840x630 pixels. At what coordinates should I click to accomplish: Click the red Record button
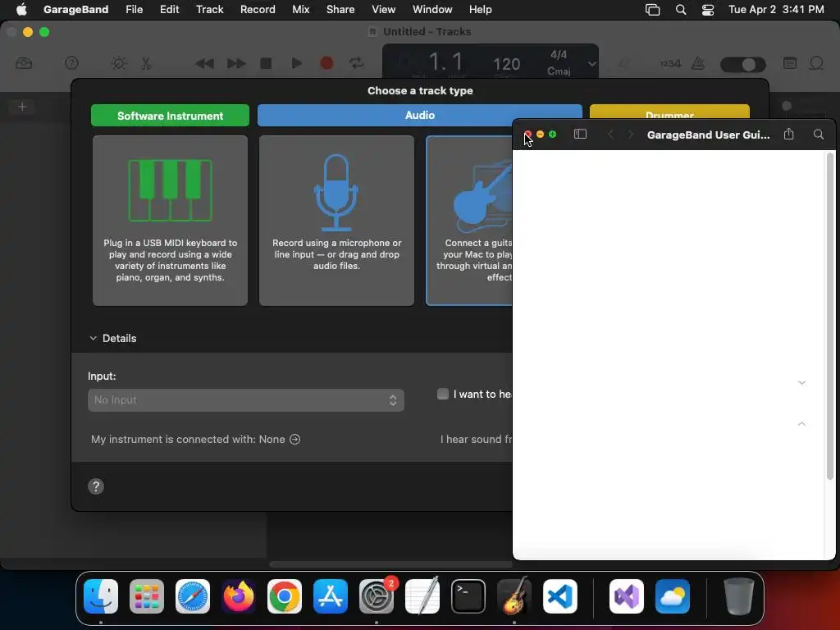point(326,64)
